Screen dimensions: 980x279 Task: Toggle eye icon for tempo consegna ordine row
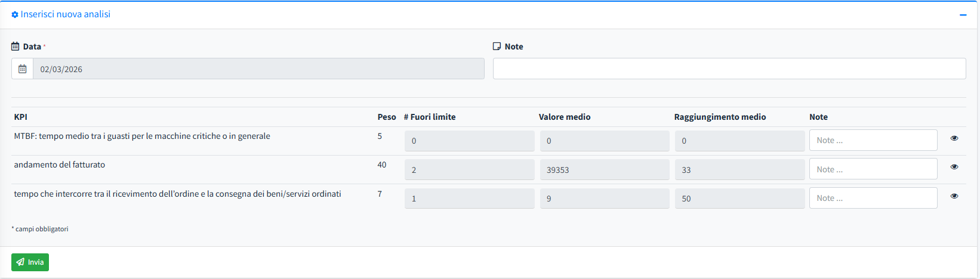click(954, 196)
